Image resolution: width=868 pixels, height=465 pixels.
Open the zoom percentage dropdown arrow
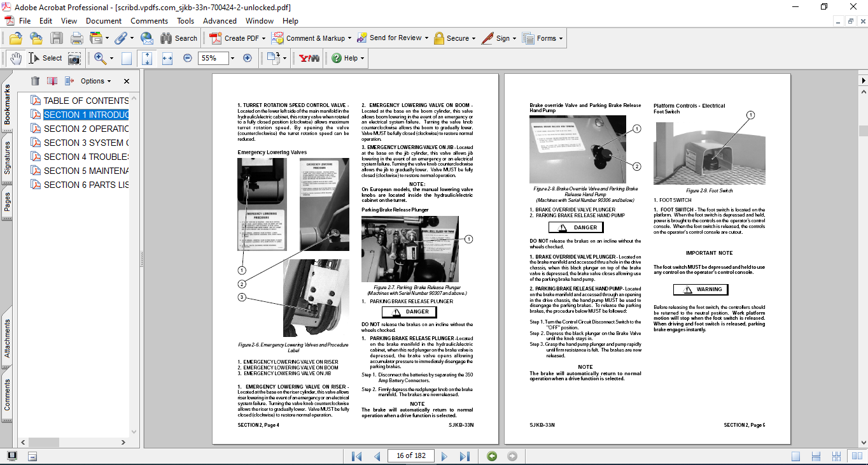click(232, 58)
